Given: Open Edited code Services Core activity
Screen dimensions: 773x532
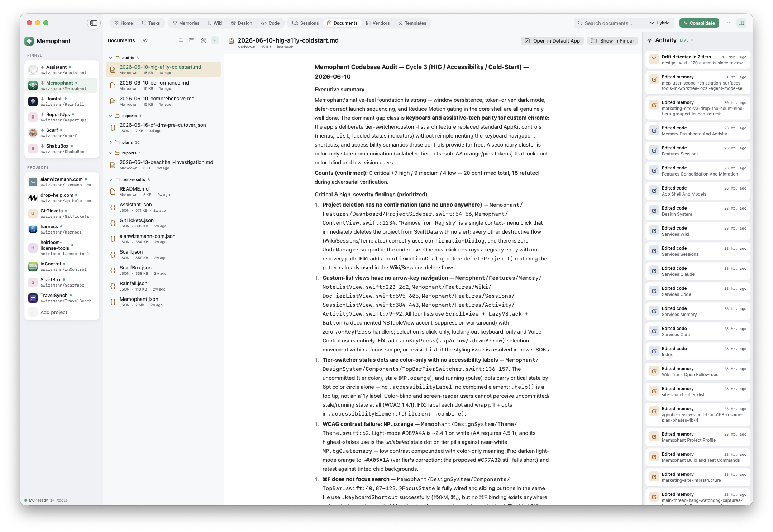Looking at the screenshot, I should (x=697, y=331).
